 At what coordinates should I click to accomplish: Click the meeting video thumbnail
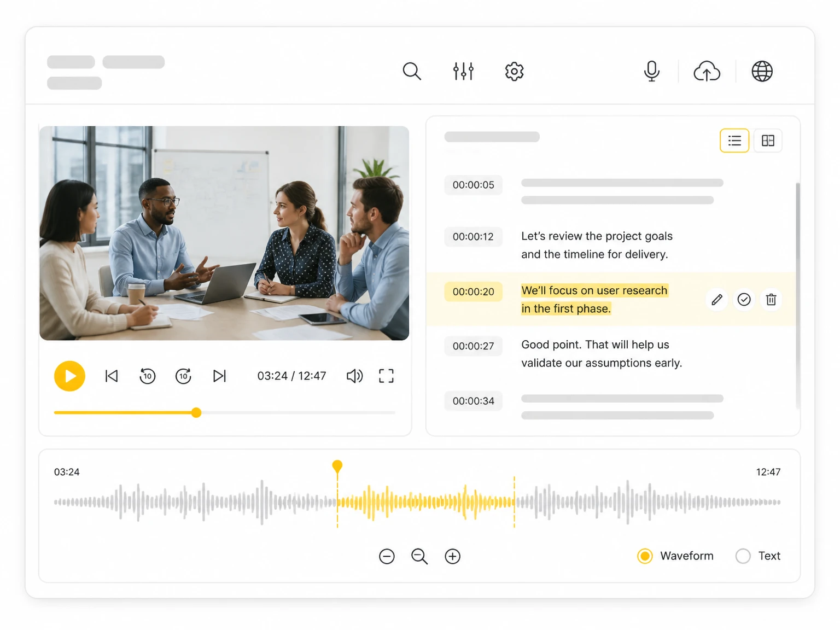click(224, 233)
